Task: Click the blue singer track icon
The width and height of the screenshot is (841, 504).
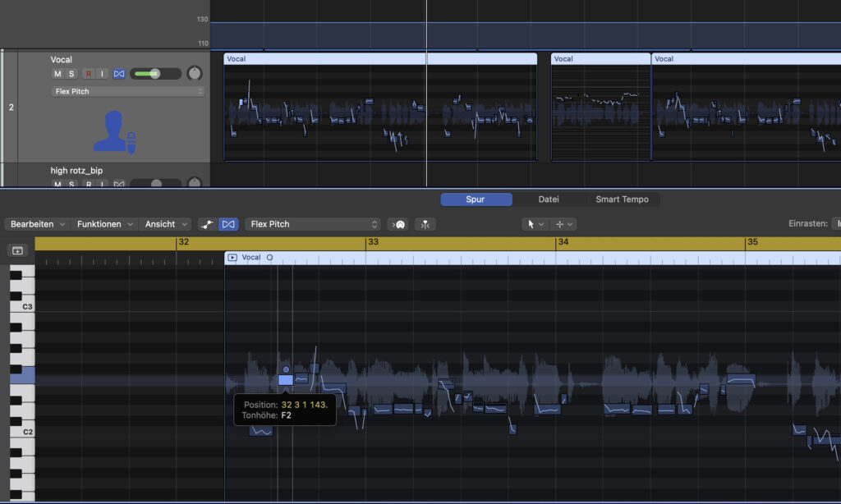Action: coord(114,132)
